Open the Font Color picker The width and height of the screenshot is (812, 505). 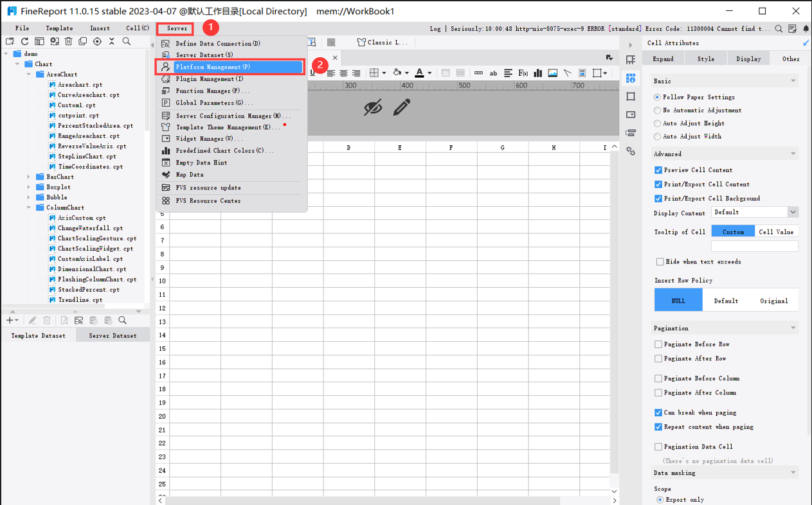click(x=429, y=73)
